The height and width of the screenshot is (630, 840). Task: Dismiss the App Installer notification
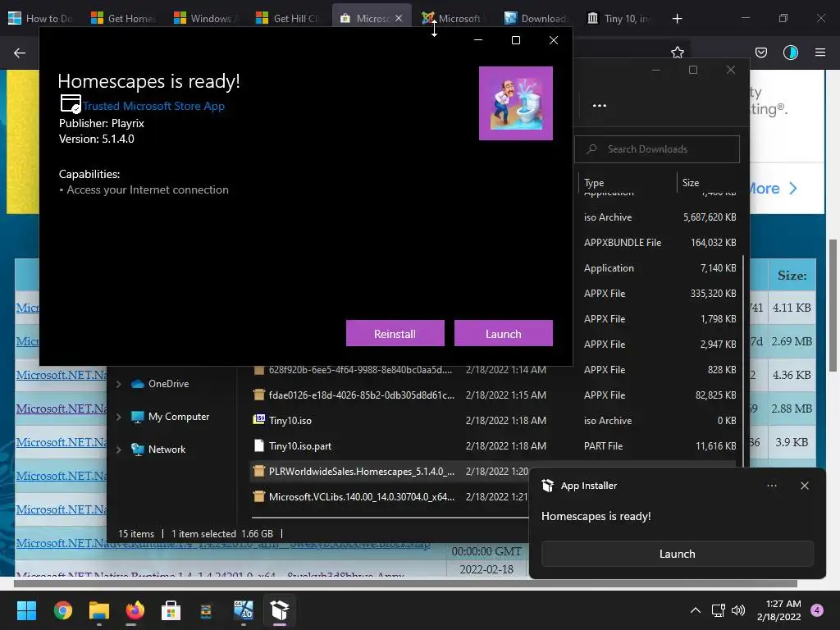tap(805, 486)
